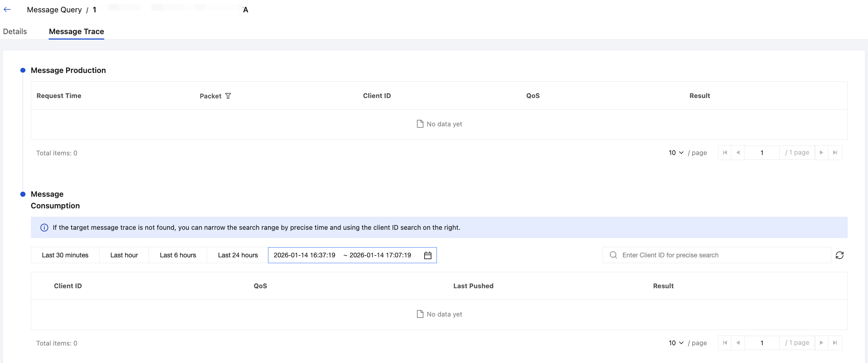The height and width of the screenshot is (363, 868).
Task: Choose the Last 24 hours range
Action: tap(238, 255)
